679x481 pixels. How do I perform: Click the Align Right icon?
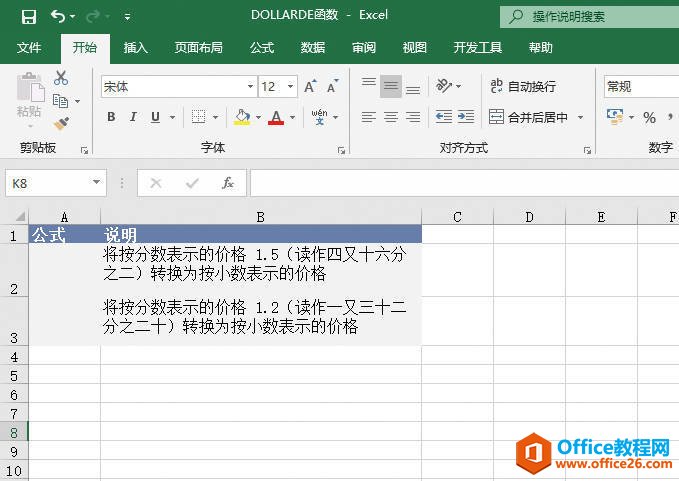[x=413, y=117]
